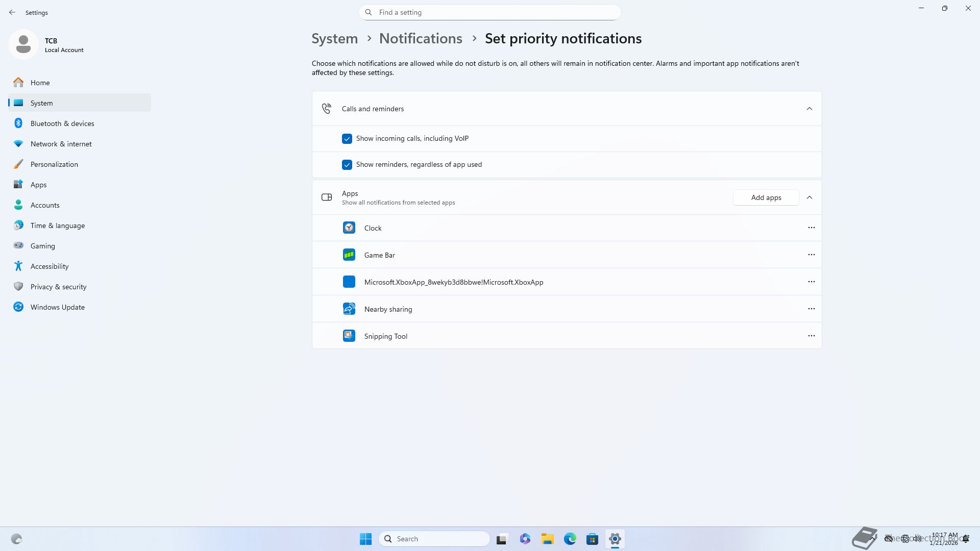Go back with the Settings back arrow
The height and width of the screenshot is (551, 980).
(12, 12)
